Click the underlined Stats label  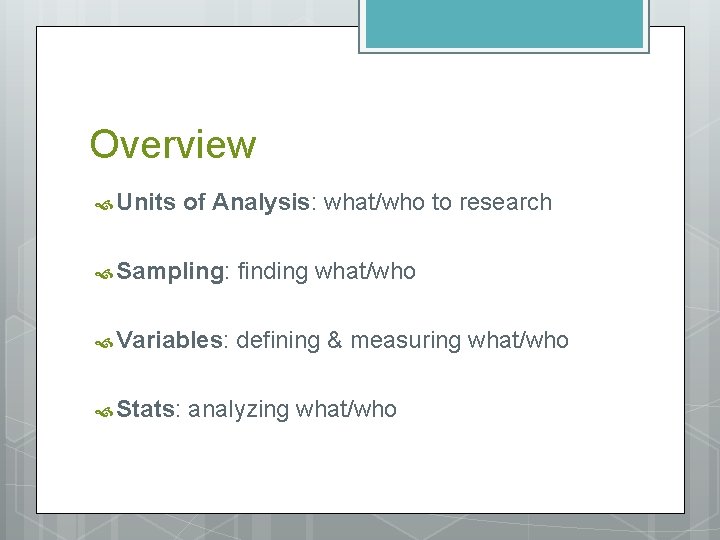click(x=147, y=409)
